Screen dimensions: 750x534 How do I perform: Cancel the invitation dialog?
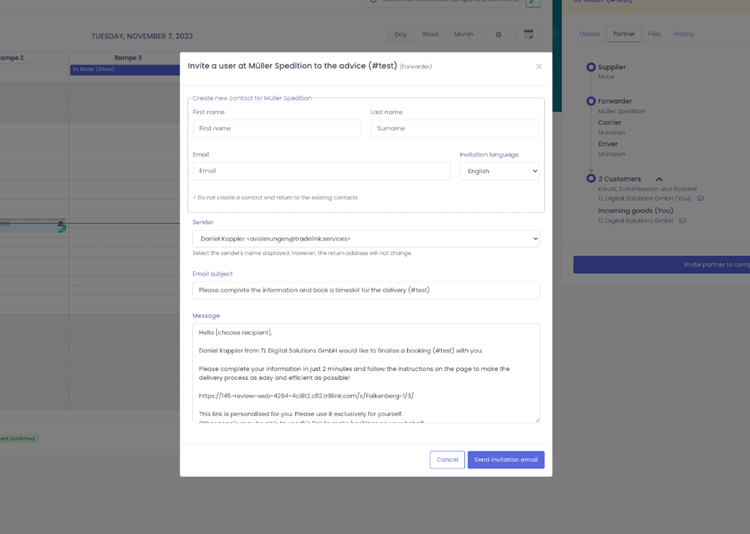(447, 460)
